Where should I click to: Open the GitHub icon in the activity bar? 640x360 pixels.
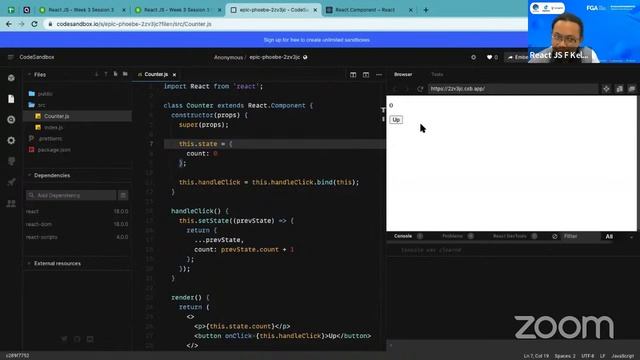(11, 161)
